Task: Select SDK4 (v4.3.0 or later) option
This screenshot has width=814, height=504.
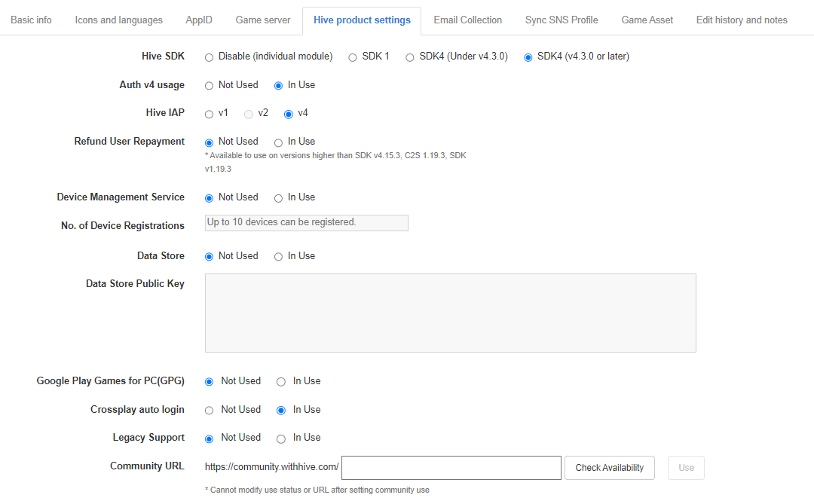Action: (x=528, y=57)
